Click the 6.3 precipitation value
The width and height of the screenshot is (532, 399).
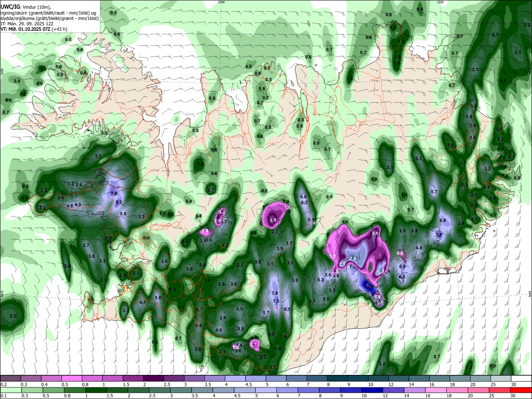(304, 202)
